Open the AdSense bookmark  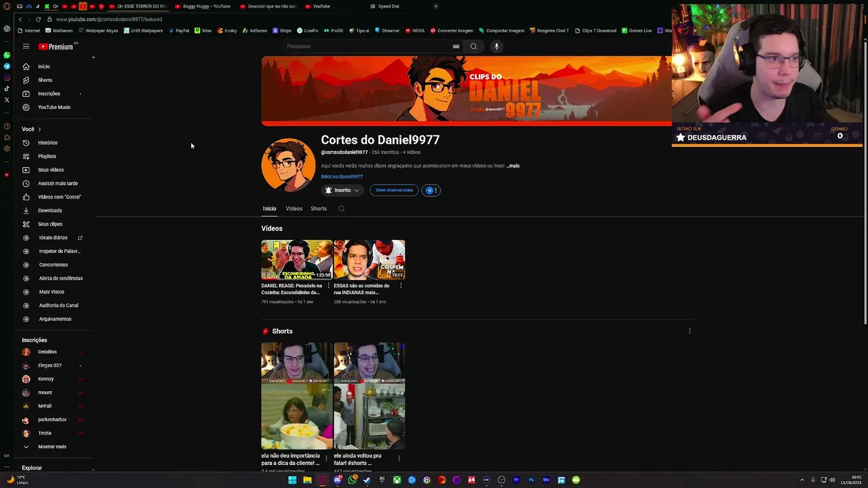(x=254, y=30)
